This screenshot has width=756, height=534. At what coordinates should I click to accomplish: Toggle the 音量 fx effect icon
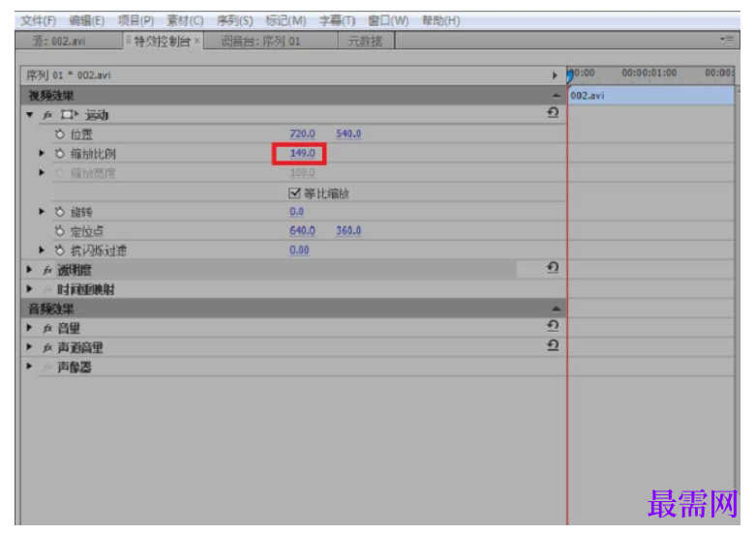(47, 329)
